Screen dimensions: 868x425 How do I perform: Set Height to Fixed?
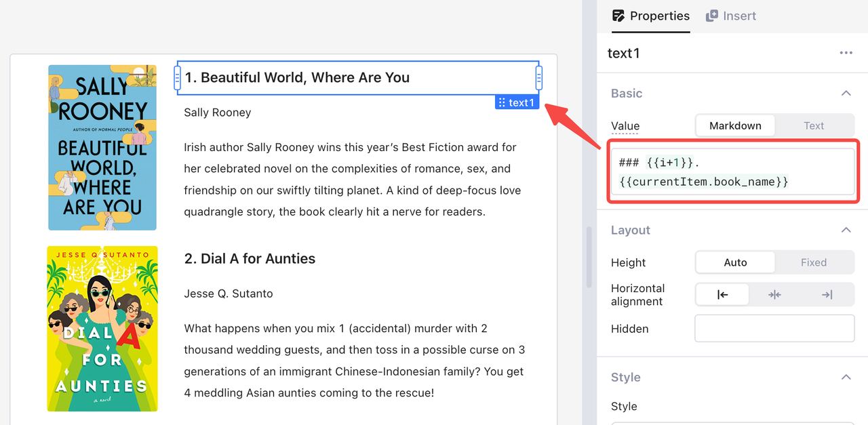(813, 262)
